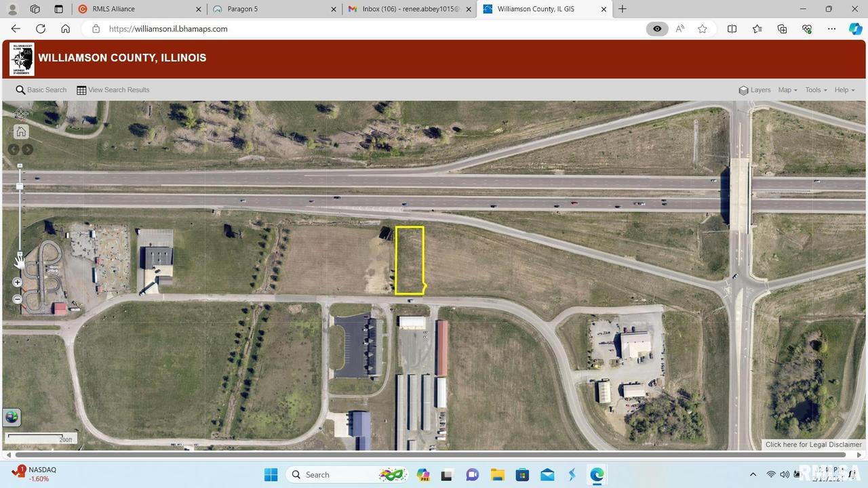Screen dimensions: 868x488
Task: Click the home extent button
Action: tap(20, 131)
